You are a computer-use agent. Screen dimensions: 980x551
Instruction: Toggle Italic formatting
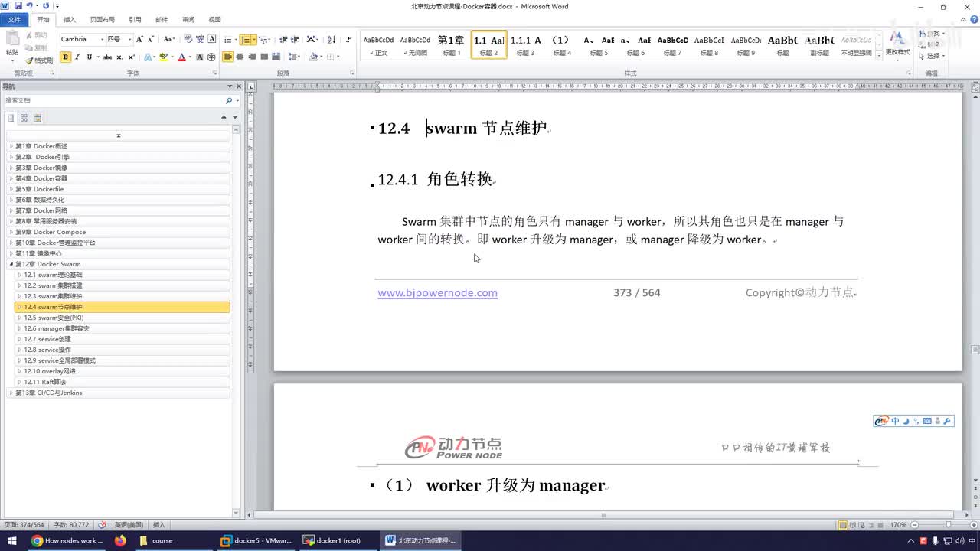click(x=77, y=57)
